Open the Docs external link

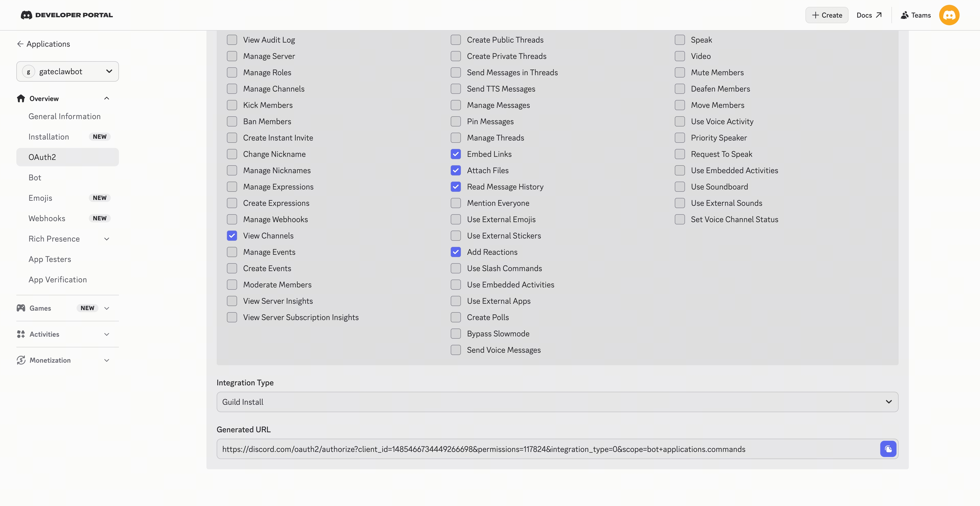click(869, 15)
